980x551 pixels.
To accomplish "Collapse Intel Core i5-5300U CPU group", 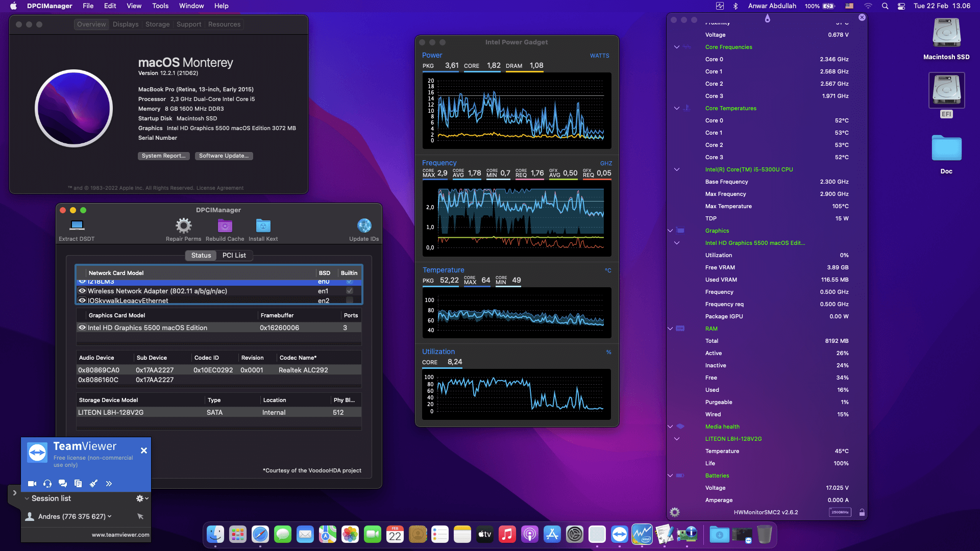I will pos(677,169).
